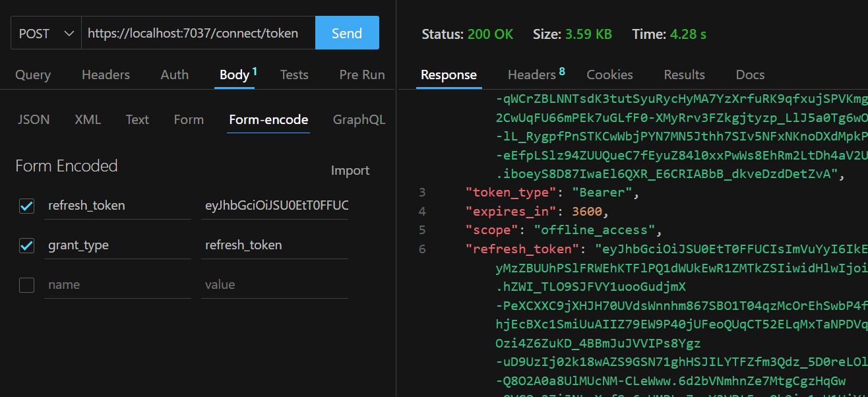
Task: Open the Pre Run tab
Action: point(362,75)
